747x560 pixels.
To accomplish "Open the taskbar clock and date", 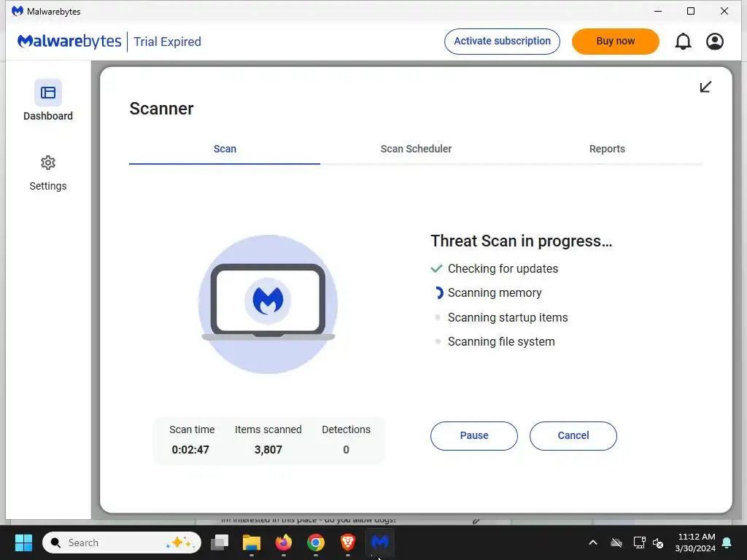I will pyautogui.click(x=695, y=542).
